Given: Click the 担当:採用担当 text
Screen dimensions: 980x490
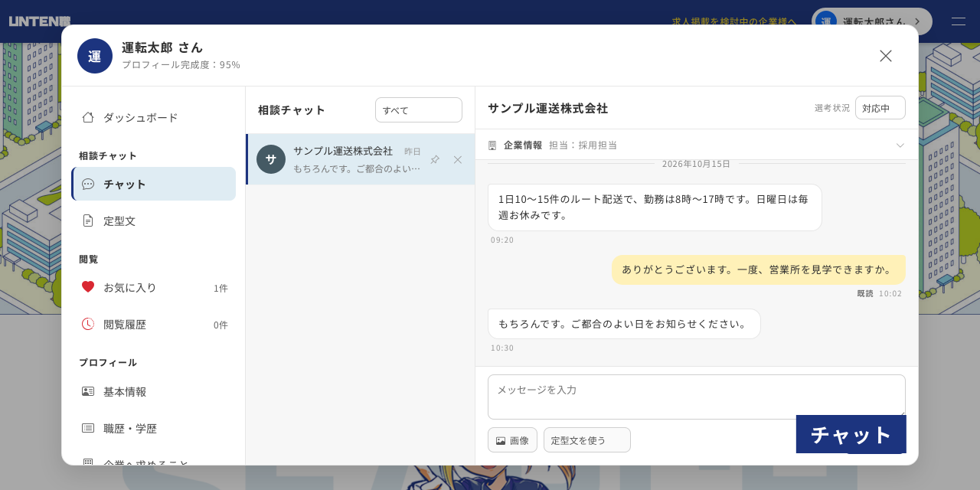Looking at the screenshot, I should 583,145.
